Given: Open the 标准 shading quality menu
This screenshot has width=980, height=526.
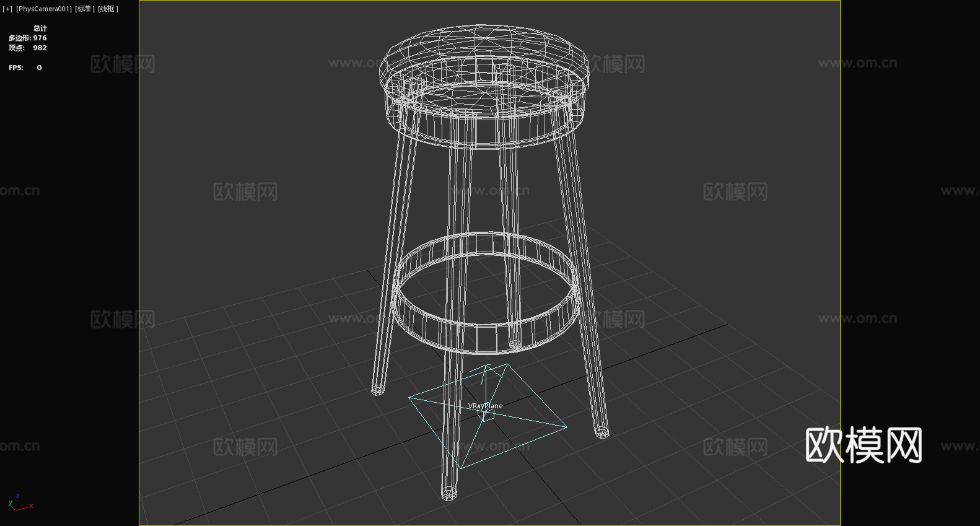Looking at the screenshot, I should pyautogui.click(x=85, y=9).
